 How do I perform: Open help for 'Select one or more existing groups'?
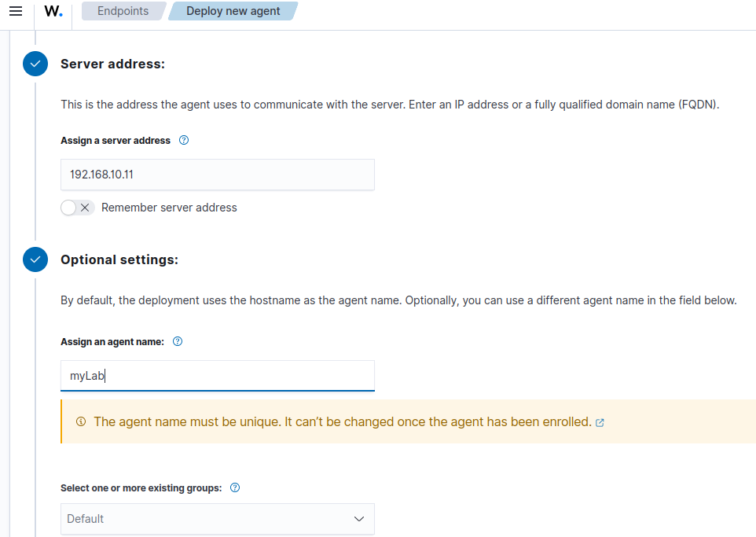point(234,487)
